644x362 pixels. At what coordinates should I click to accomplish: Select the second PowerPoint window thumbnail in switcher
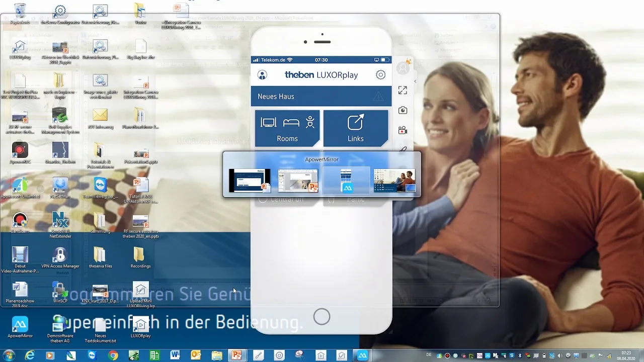pos(298,180)
